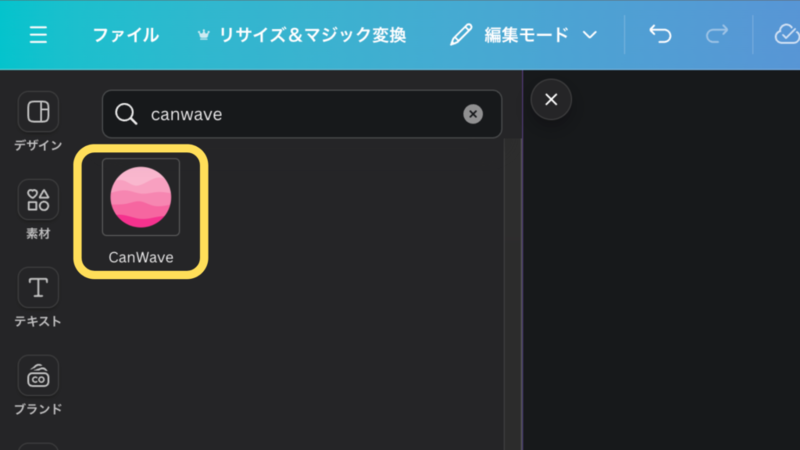800x450 pixels.
Task: Open the デザイン side panel
Action: (x=38, y=121)
